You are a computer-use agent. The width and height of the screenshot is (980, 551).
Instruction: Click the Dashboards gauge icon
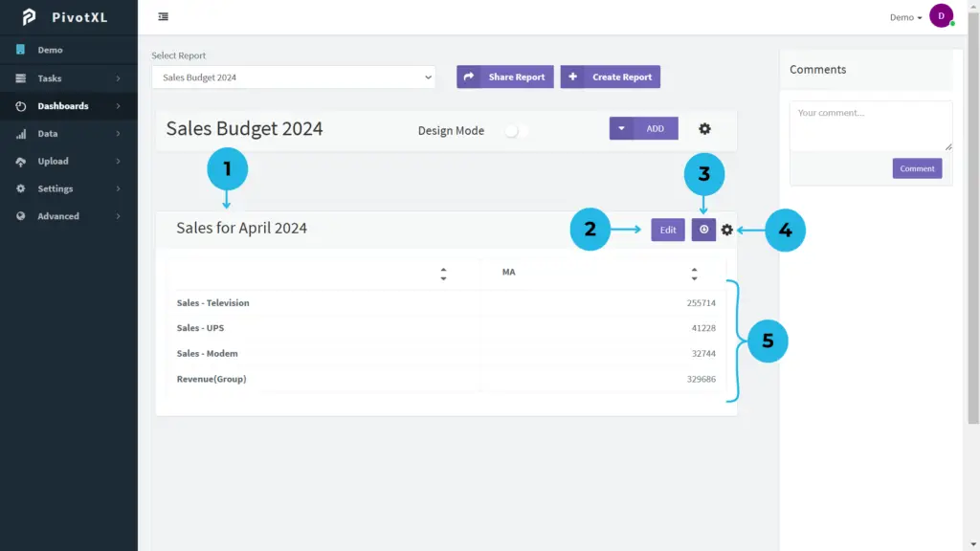[x=21, y=106]
